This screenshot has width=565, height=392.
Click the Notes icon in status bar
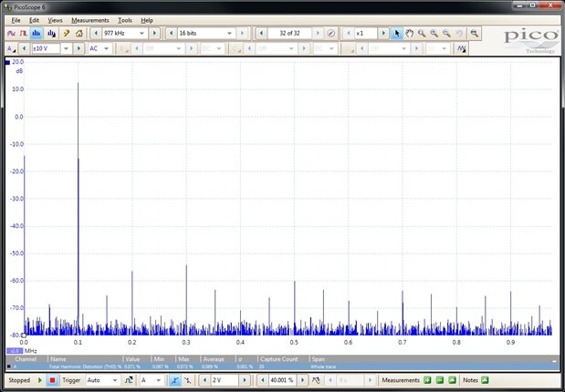[485, 380]
